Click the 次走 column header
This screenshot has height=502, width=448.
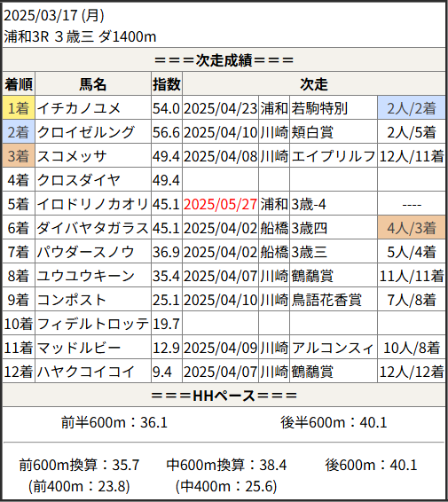click(314, 84)
